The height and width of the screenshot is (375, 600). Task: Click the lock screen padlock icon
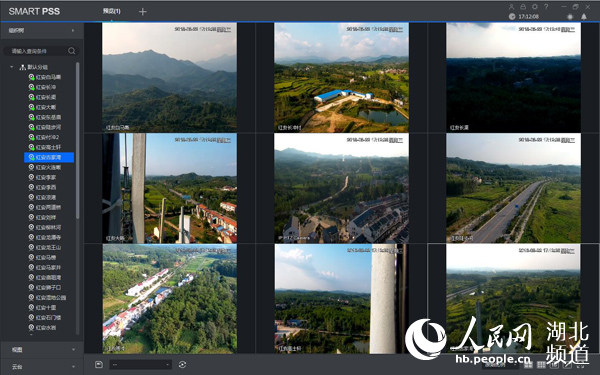coord(523,7)
